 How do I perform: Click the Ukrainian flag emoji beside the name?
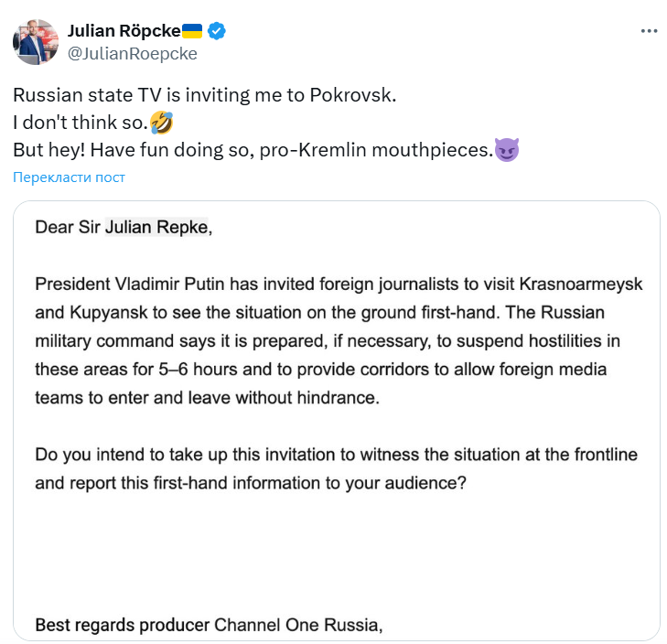pos(192,31)
